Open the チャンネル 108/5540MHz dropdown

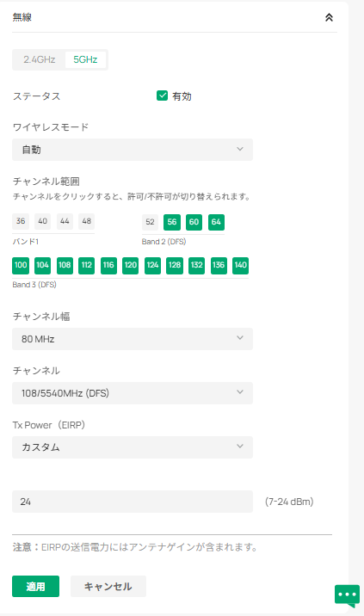pyautogui.click(x=133, y=393)
